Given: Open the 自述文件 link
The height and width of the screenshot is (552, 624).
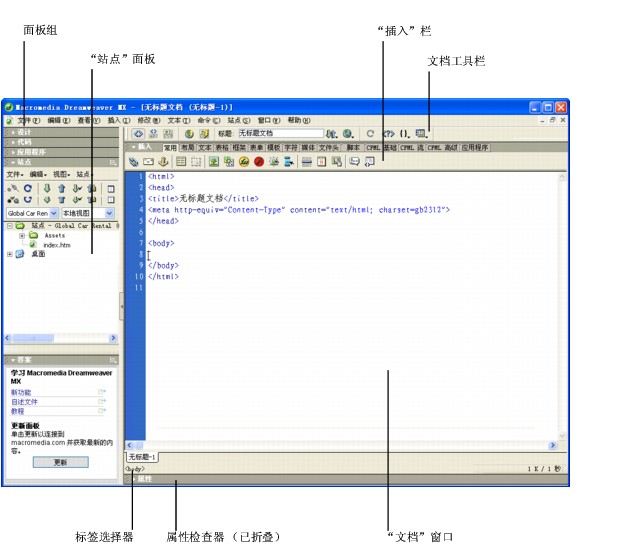Looking at the screenshot, I should tap(24, 402).
